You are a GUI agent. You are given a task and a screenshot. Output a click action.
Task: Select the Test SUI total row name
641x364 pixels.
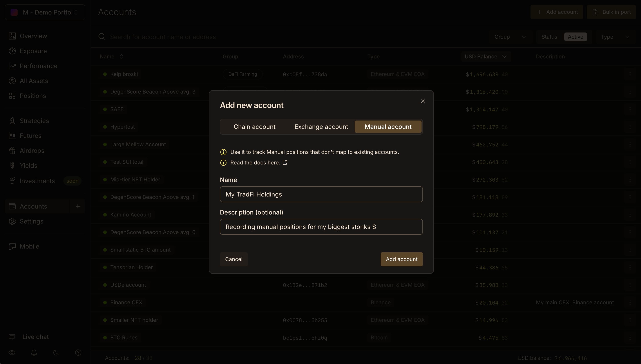coord(127,162)
